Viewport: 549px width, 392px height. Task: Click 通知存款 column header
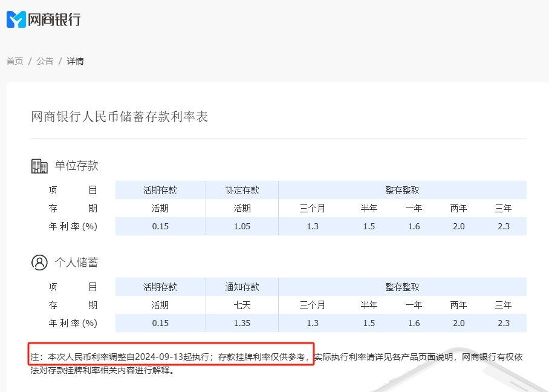[242, 287]
